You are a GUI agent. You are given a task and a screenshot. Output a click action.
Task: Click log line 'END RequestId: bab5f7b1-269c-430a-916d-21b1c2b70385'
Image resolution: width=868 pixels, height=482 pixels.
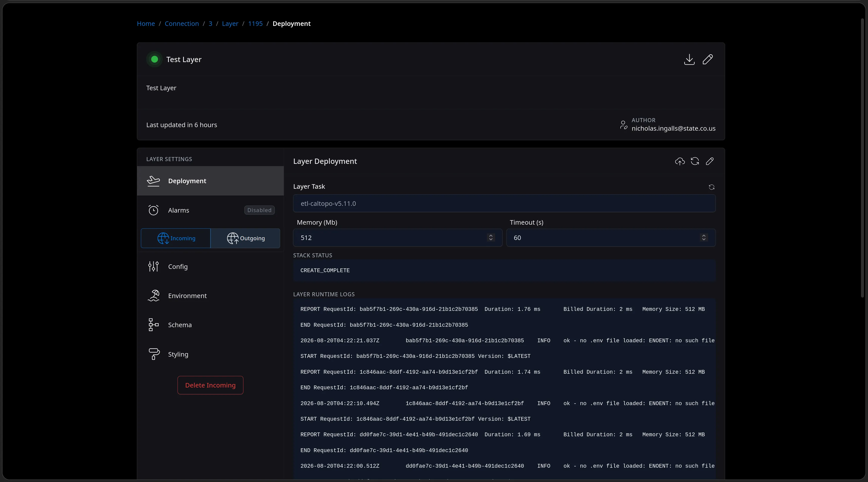point(384,325)
